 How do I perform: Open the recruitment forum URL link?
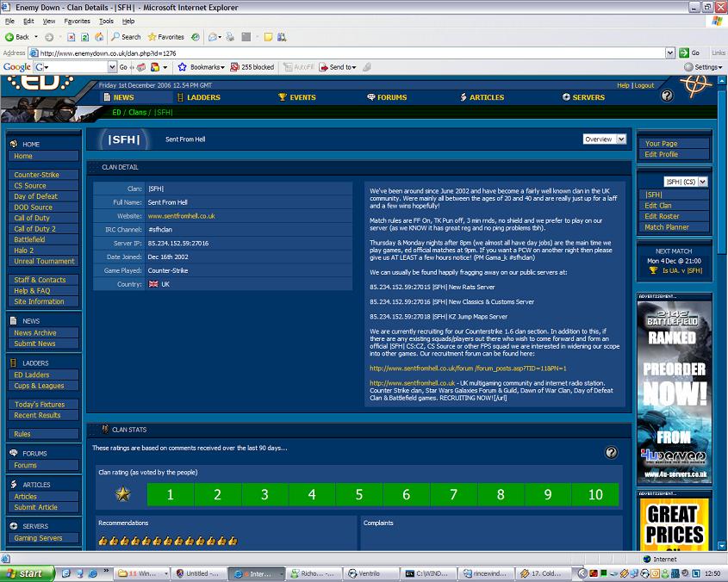tap(468, 368)
